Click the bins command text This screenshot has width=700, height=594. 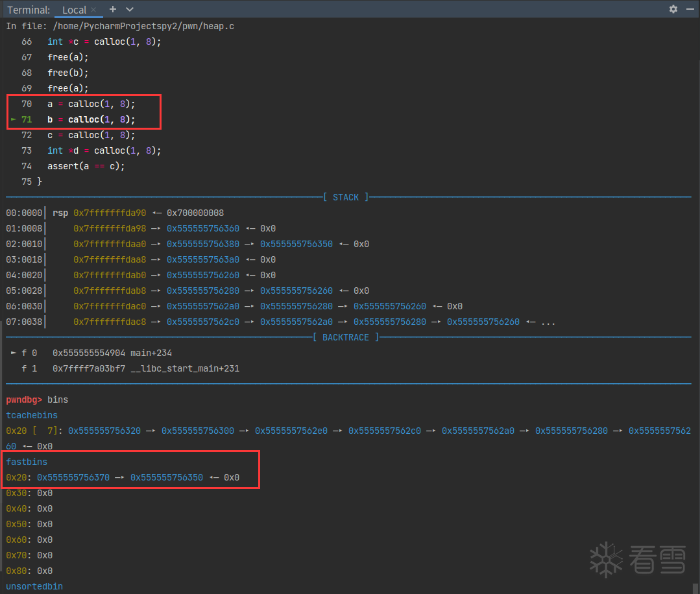[x=58, y=400]
